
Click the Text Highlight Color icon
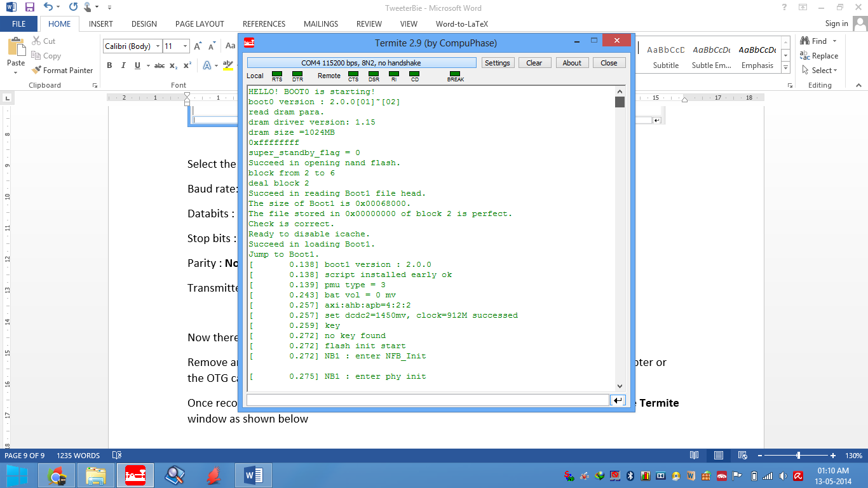pos(228,65)
